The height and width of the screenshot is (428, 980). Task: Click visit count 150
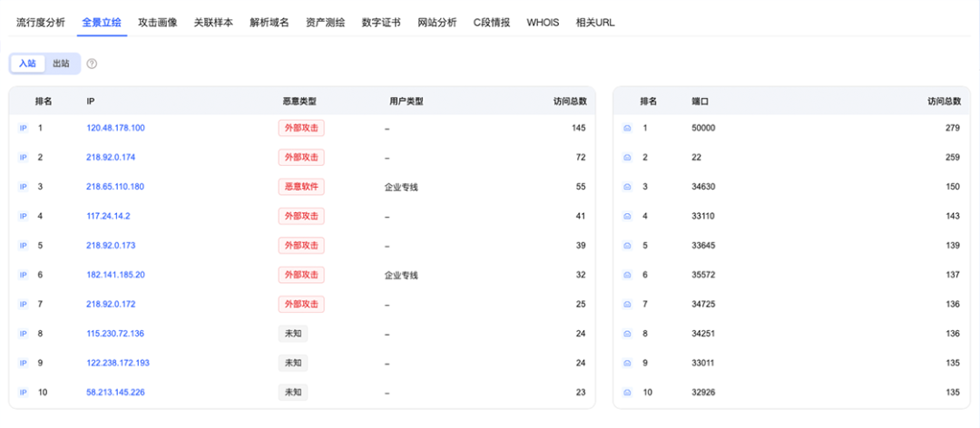tap(953, 187)
